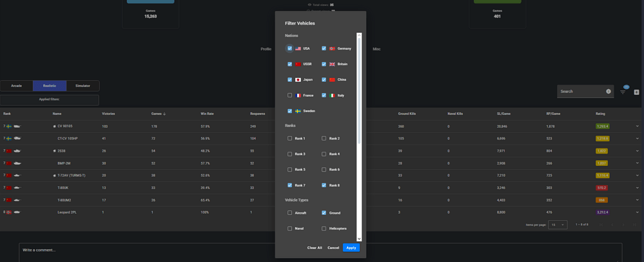The width and height of the screenshot is (644, 262).
Task: Click the sort arrow next to Games
Action: coord(164,114)
